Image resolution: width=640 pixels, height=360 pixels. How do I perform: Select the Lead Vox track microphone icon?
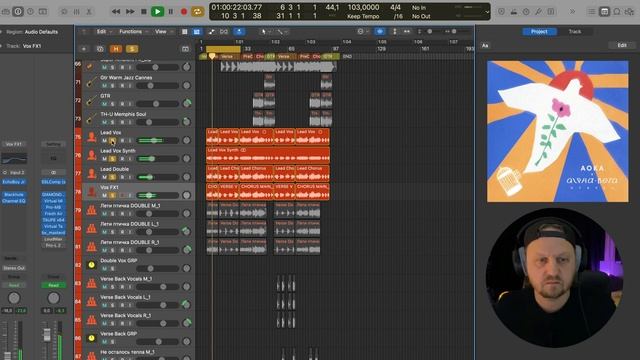point(91,137)
